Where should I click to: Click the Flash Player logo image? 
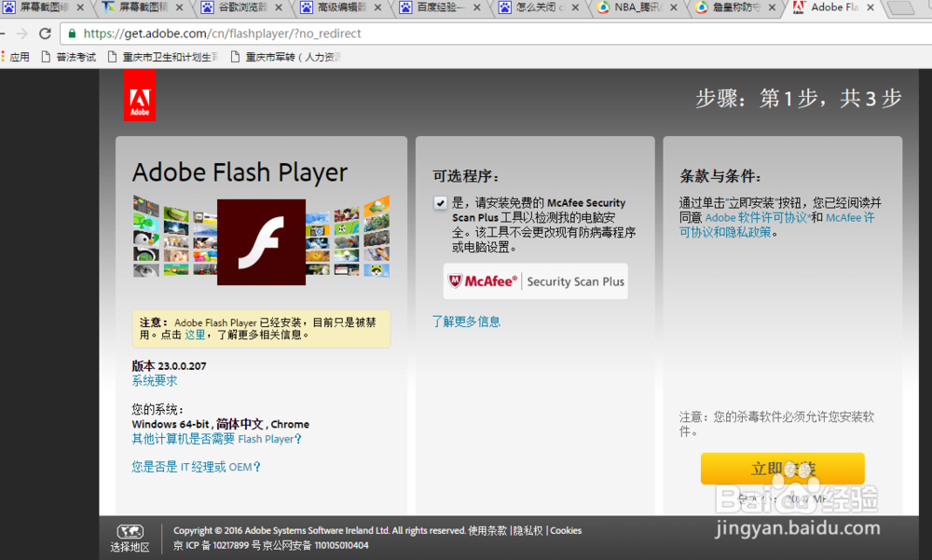pyautogui.click(x=261, y=241)
